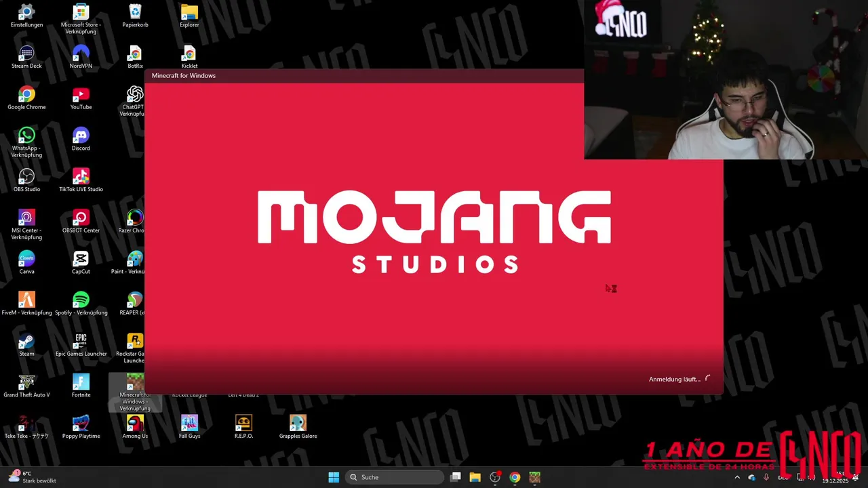Open Explorer desktop shortcut
This screenshot has height=488, width=868.
(x=189, y=16)
